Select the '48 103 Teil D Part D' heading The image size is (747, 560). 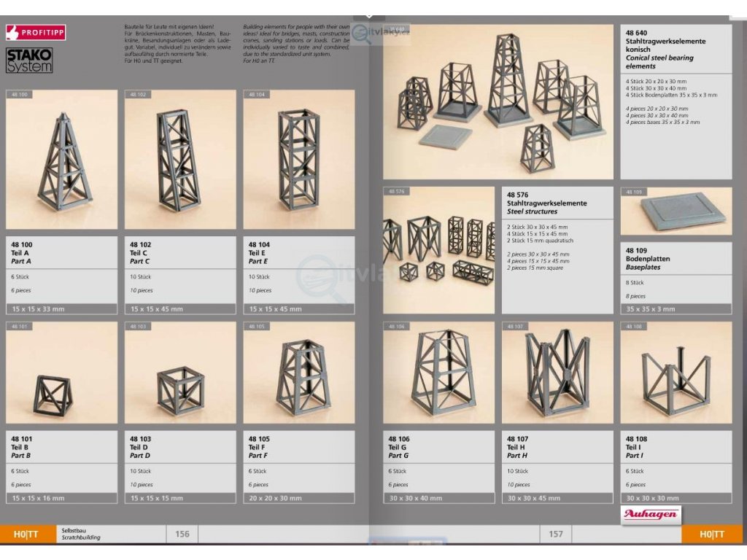coord(141,447)
